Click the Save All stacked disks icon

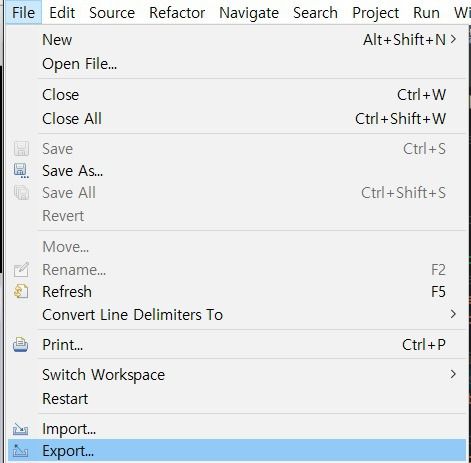click(x=21, y=193)
